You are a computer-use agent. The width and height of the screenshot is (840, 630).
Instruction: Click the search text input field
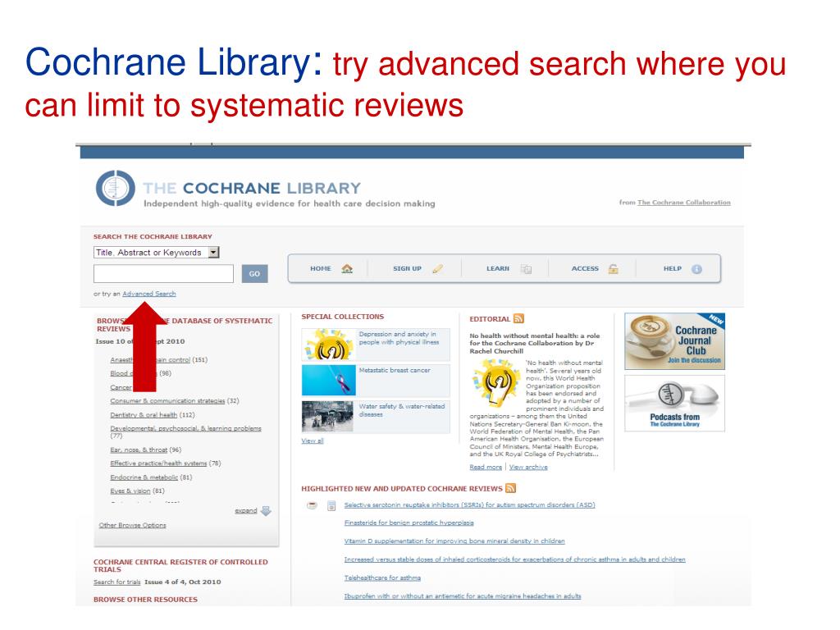[x=163, y=273]
